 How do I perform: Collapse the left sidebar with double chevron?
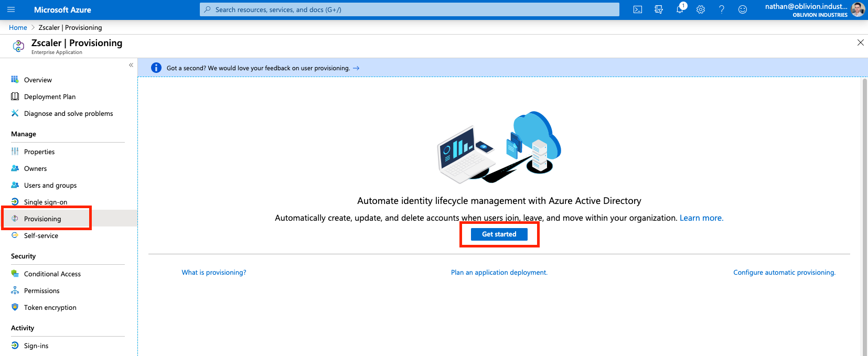coord(131,65)
